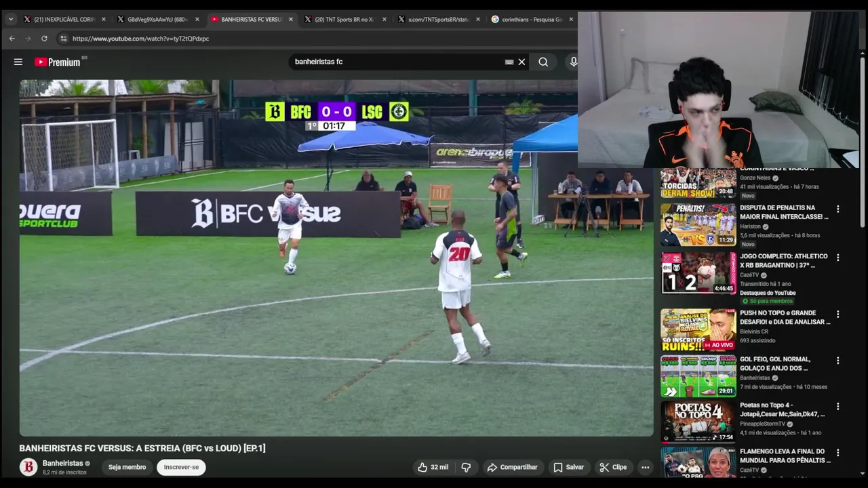
Task: Close the corinthians Pesquisa Google tab
Action: point(572,20)
